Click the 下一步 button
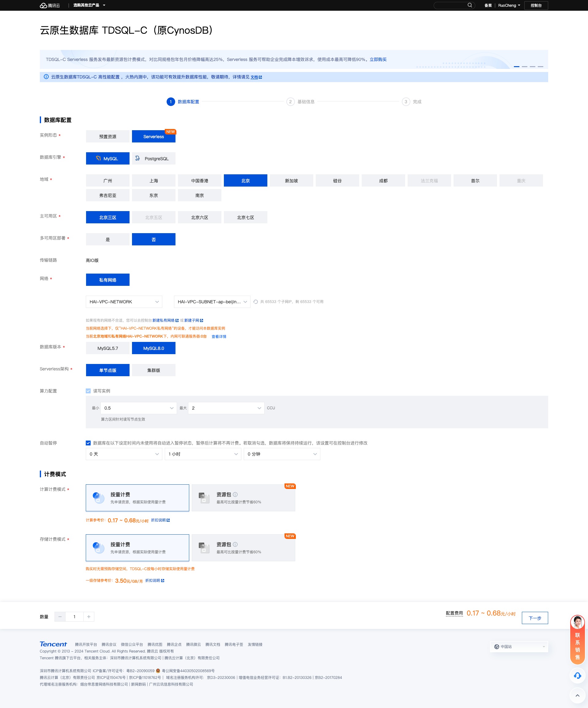The image size is (588, 708). click(534, 618)
